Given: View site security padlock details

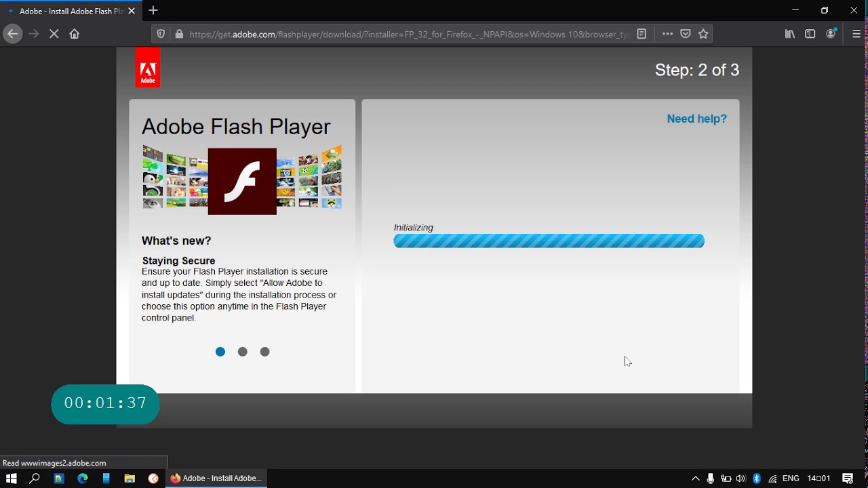Looking at the screenshot, I should coord(179,34).
